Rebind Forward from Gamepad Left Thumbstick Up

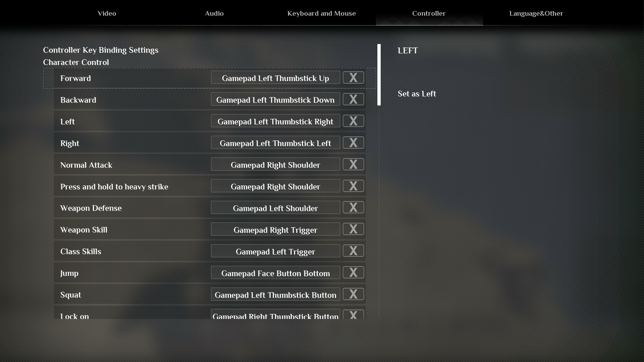click(275, 78)
